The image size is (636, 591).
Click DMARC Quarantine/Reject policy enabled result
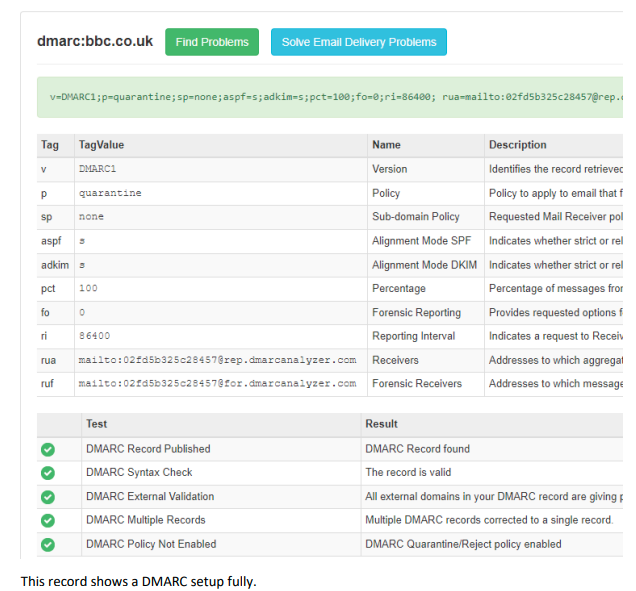[x=463, y=544]
